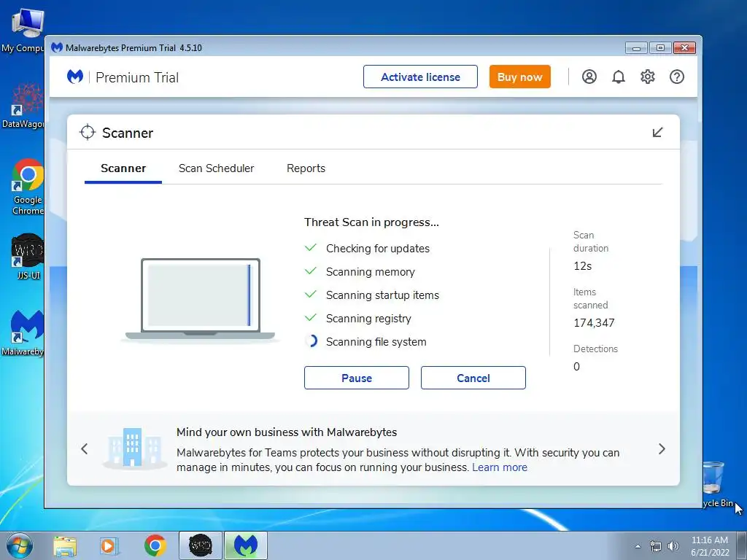This screenshot has width=747, height=560.
Task: Click the Malwarebytes logo beside Premium Trial
Action: [x=75, y=77]
